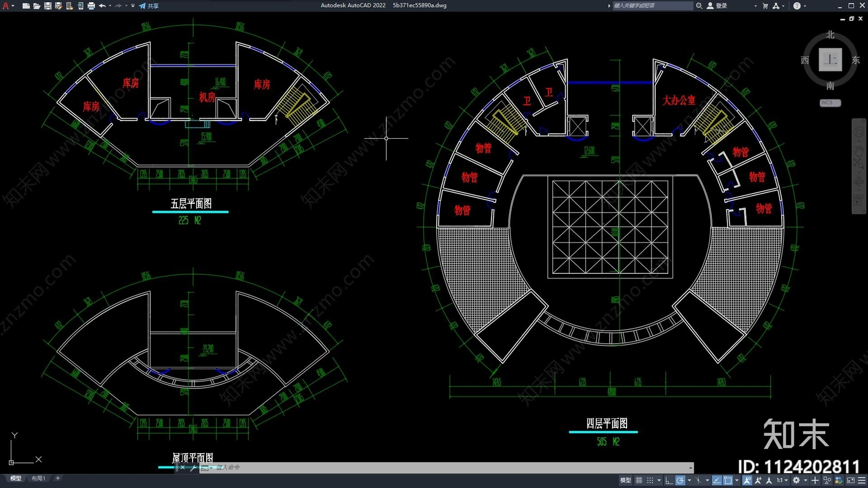Click the Undo arrow icon
This screenshot has width=868, height=488.
pyautogui.click(x=102, y=5)
